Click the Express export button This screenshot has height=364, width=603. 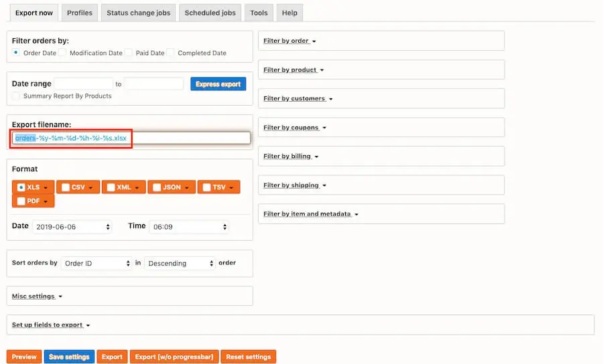(x=218, y=84)
